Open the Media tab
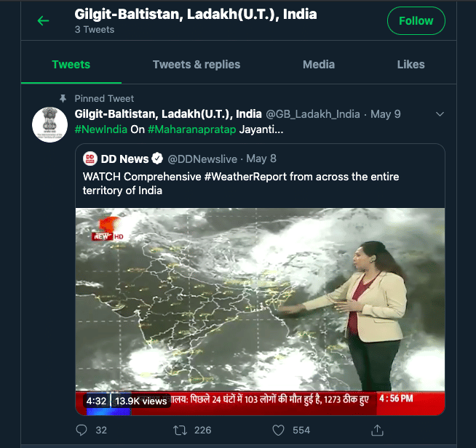 [319, 64]
